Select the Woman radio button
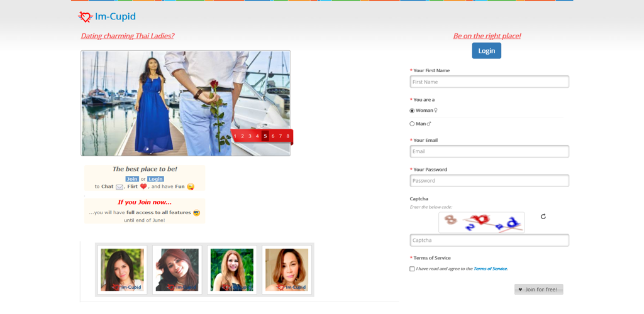The width and height of the screenshot is (644, 314). (412, 111)
